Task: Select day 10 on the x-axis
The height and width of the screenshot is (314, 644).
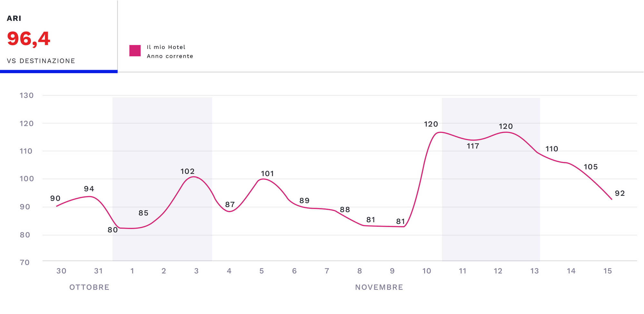Action: click(427, 271)
